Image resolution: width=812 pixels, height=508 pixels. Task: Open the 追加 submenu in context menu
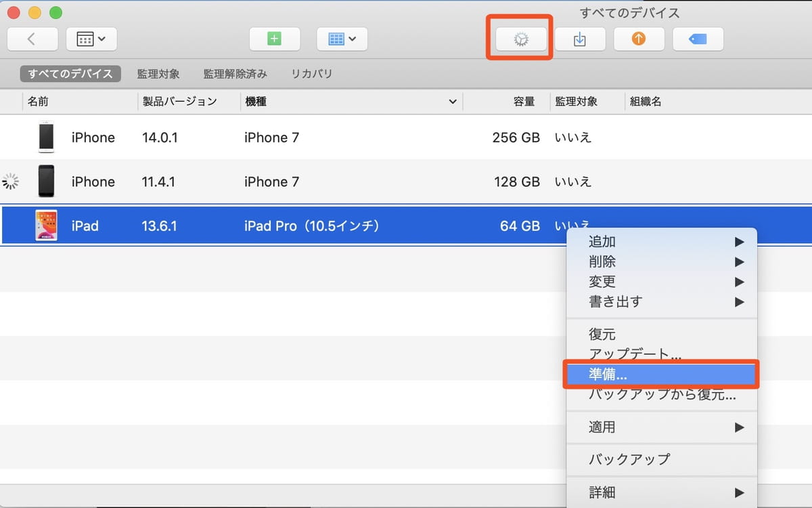[x=661, y=242]
